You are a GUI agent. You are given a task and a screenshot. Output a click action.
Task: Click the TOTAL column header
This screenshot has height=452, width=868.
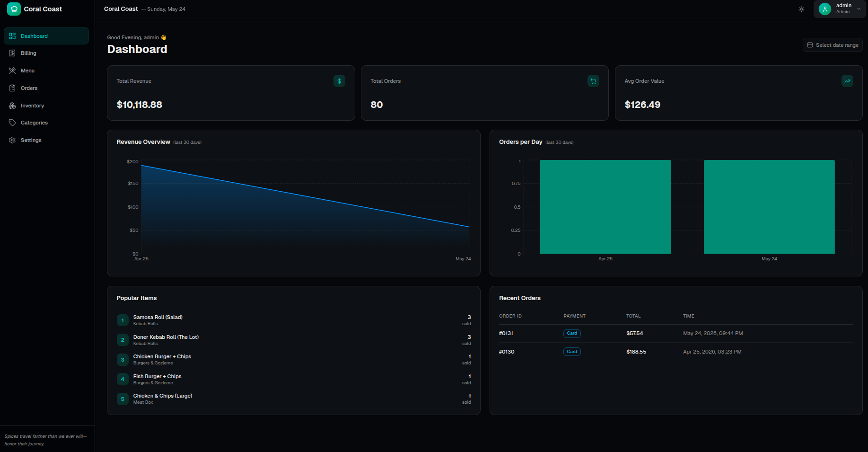pyautogui.click(x=633, y=316)
